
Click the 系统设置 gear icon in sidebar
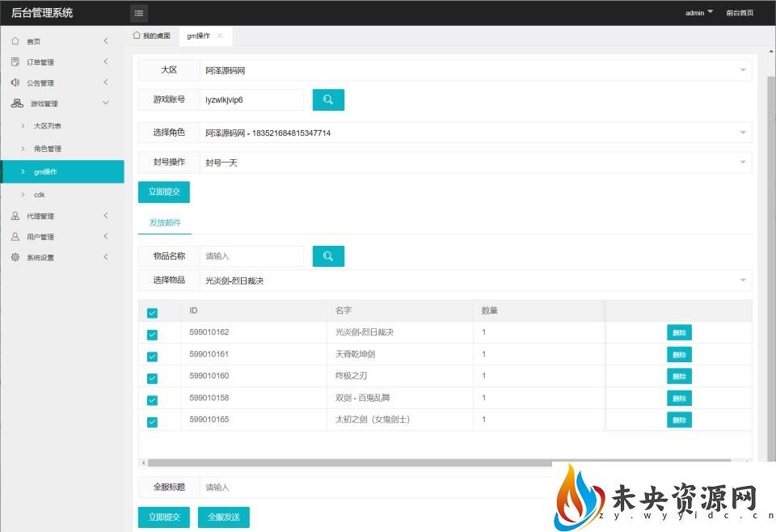[15, 257]
